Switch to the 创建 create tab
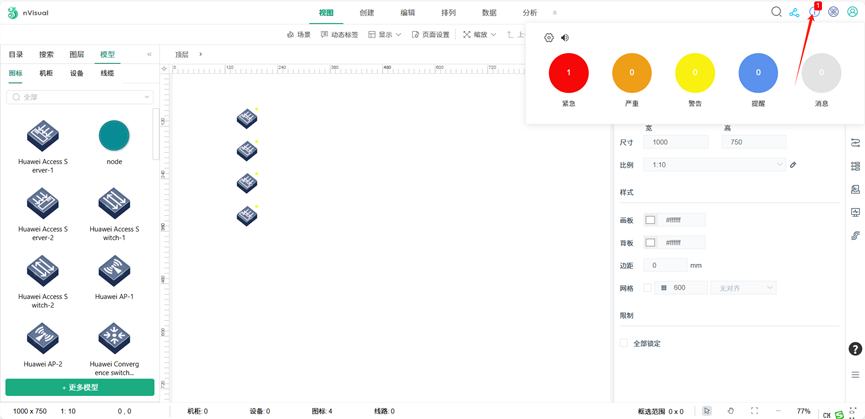The width and height of the screenshot is (865, 419). pos(367,13)
